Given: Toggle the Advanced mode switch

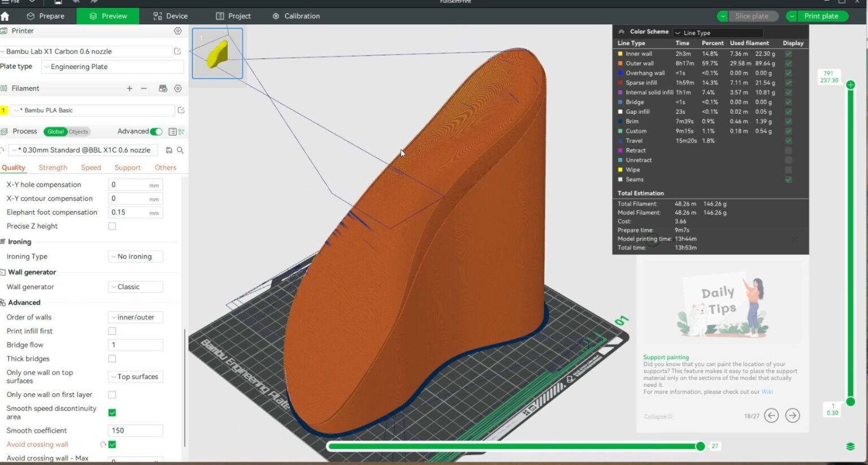Looking at the screenshot, I should coord(157,132).
